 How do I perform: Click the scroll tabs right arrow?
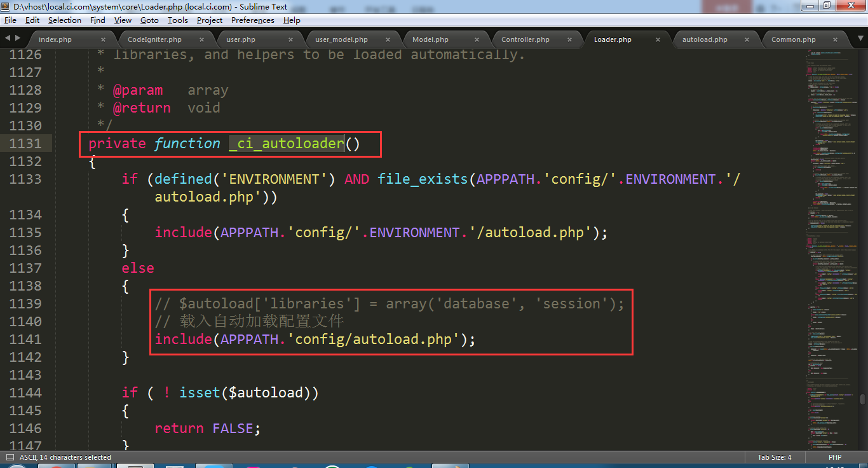(17, 38)
